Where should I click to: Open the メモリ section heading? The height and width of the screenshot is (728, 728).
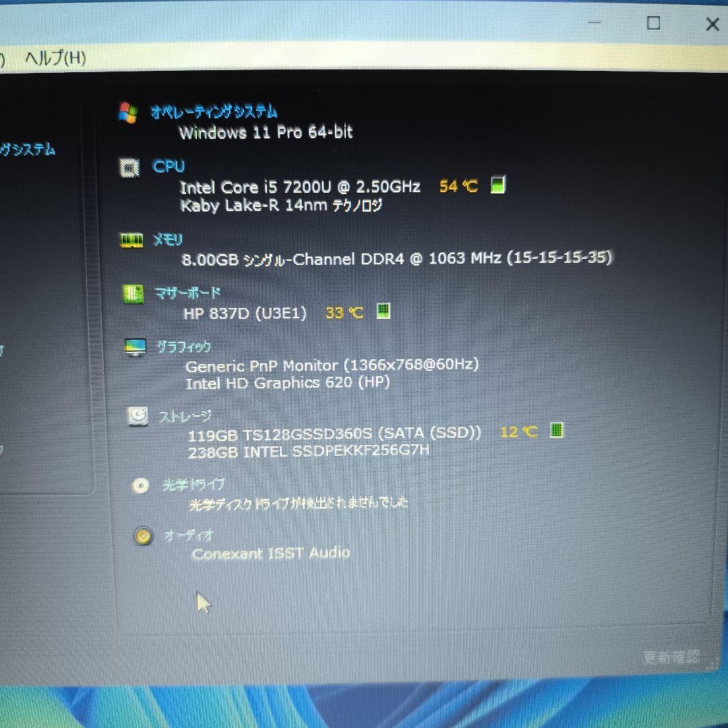(168, 239)
